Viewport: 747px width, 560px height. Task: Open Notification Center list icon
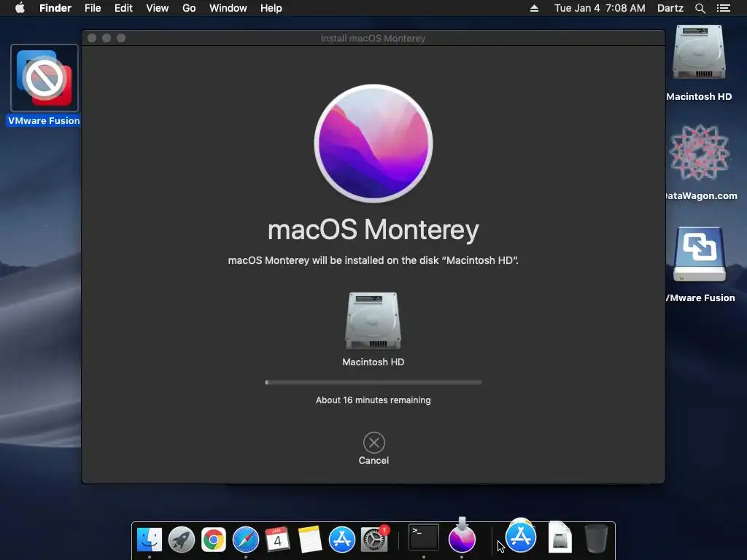click(724, 8)
